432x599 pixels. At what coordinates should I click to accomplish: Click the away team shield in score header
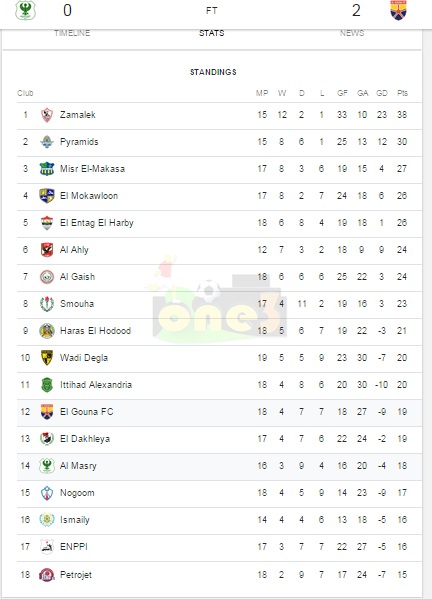[x=398, y=10]
